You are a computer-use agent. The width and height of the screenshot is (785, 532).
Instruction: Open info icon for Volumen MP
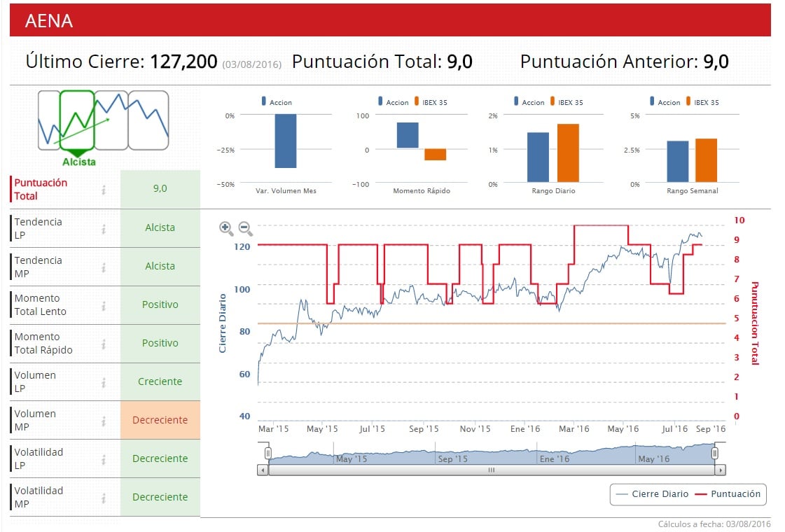(x=104, y=421)
